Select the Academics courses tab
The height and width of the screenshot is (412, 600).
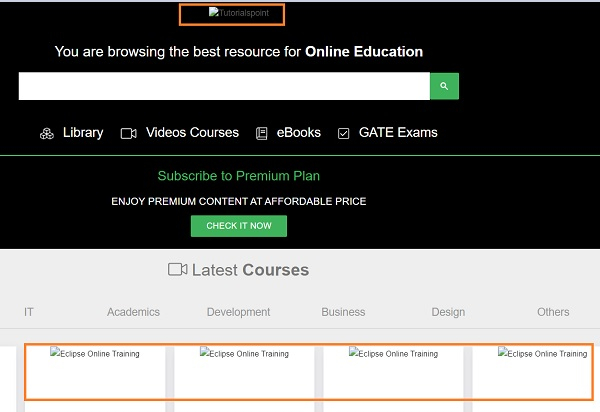click(133, 312)
